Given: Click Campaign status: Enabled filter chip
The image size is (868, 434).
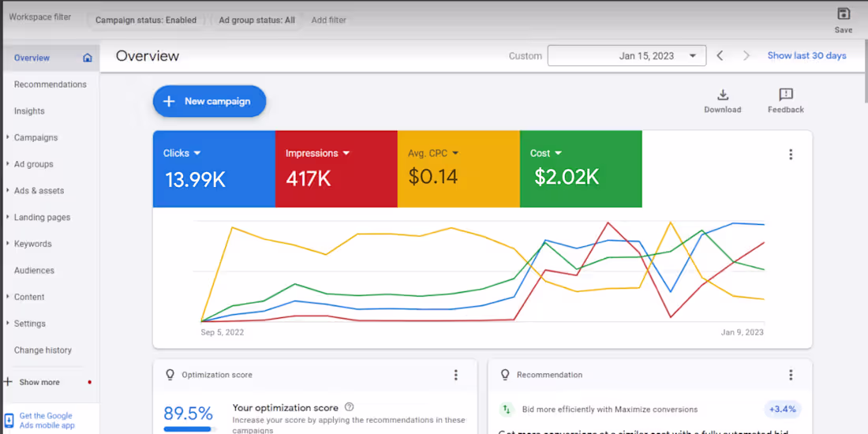Looking at the screenshot, I should (x=146, y=20).
